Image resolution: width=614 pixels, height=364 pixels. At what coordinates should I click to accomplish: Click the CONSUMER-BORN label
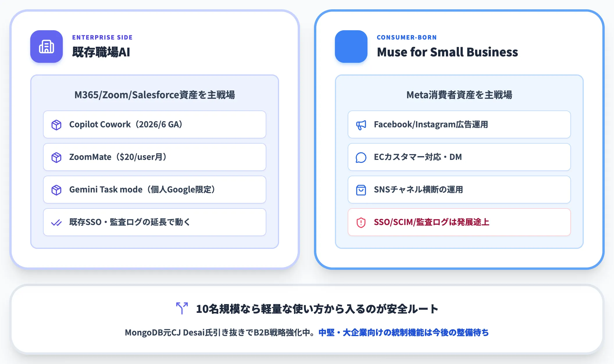coord(407,37)
